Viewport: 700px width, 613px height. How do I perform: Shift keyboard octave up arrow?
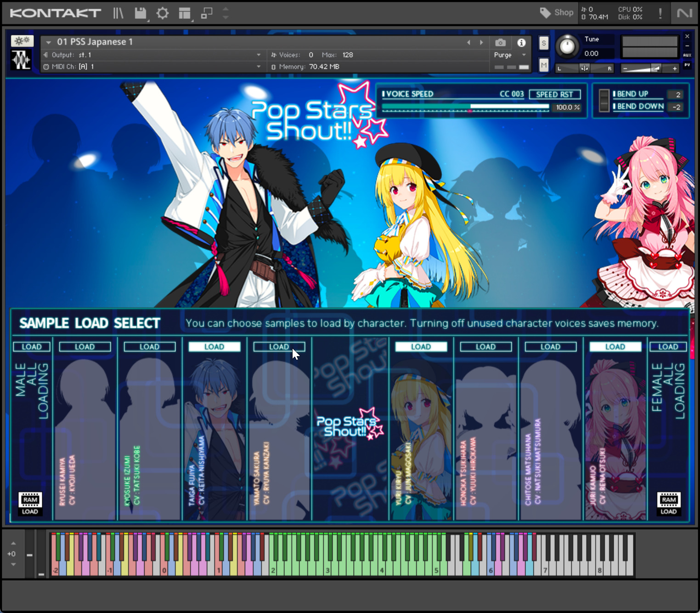[13, 543]
